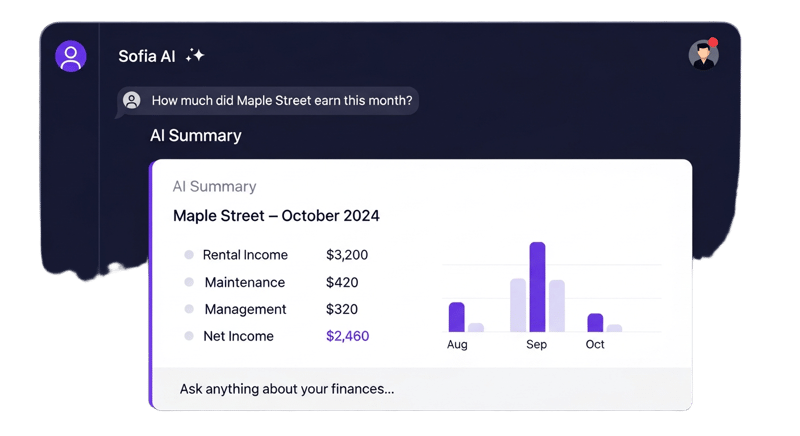
Task: Click the Maple Street – October 2024 title
Action: [x=276, y=216]
